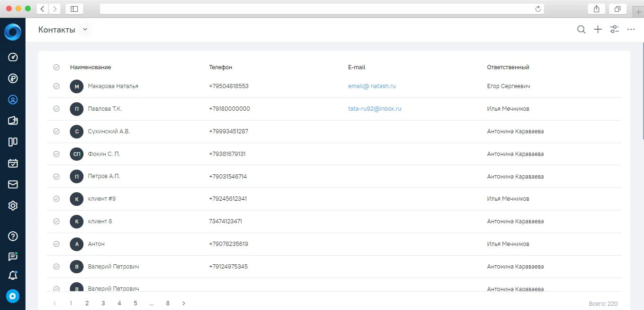Open the filter settings sliders icon
Image resolution: width=644 pixels, height=310 pixels.
pyautogui.click(x=614, y=30)
